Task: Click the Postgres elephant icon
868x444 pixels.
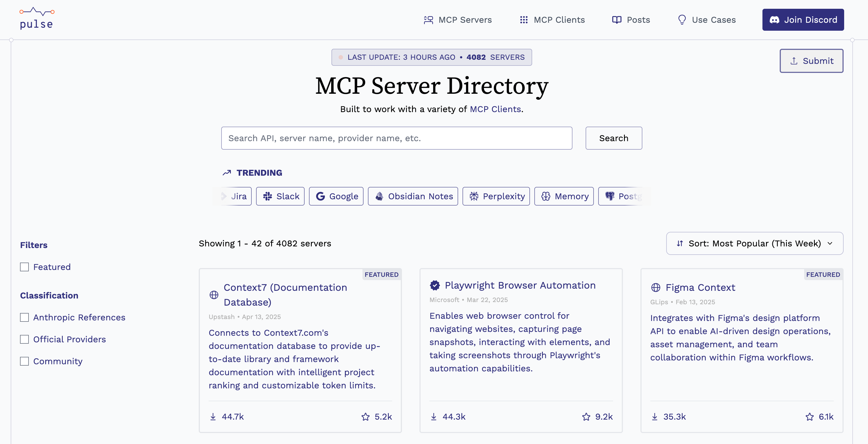Action: (610, 196)
